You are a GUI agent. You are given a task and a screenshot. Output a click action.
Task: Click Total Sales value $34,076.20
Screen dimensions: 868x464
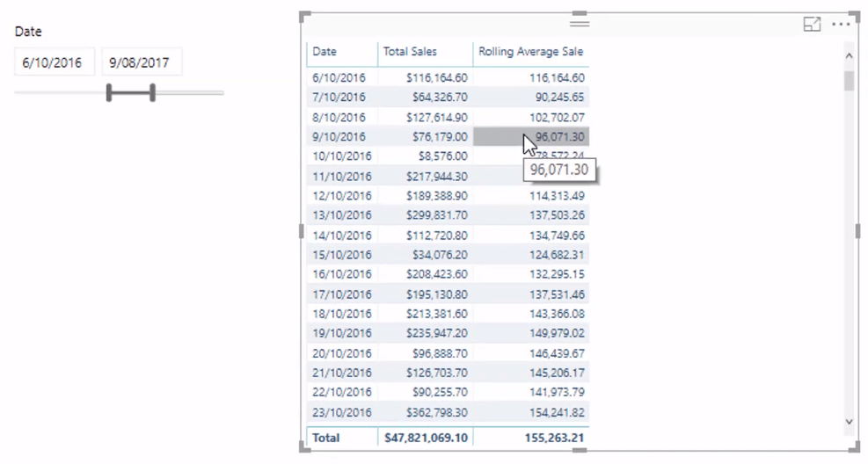[440, 255]
